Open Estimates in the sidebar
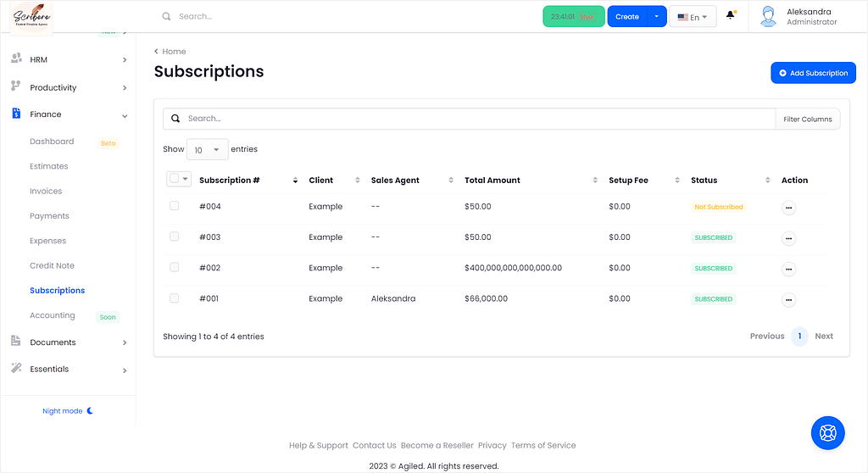868x473 pixels. (48, 166)
